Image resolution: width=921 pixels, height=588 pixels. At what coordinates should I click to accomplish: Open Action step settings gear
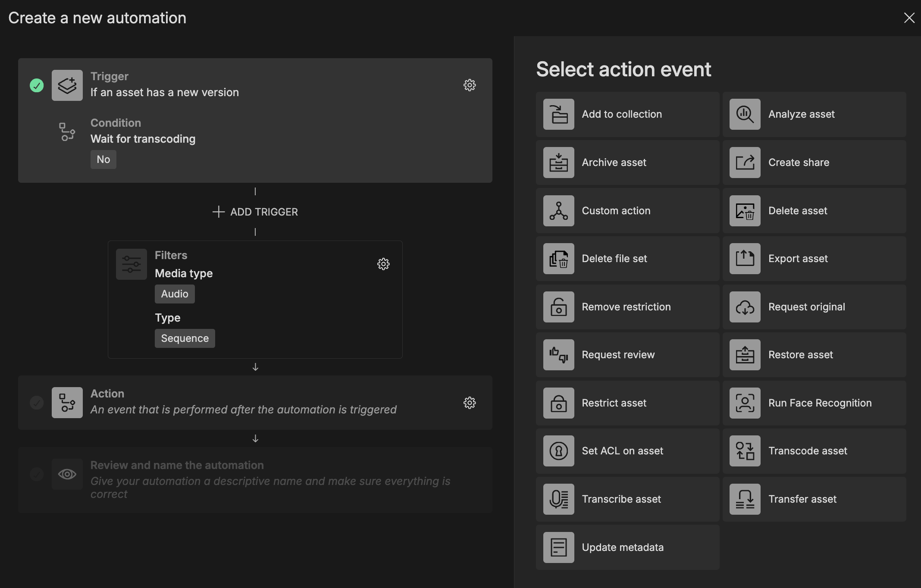pyautogui.click(x=470, y=403)
